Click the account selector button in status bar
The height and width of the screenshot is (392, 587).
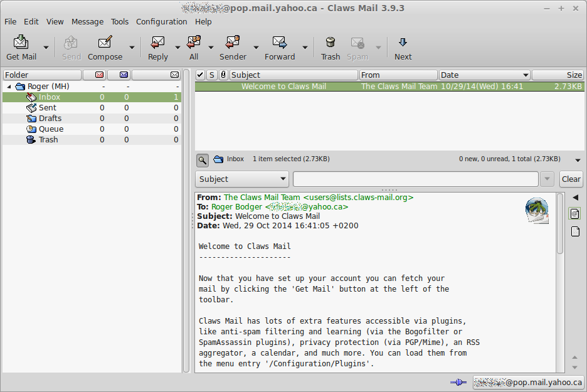(x=528, y=382)
